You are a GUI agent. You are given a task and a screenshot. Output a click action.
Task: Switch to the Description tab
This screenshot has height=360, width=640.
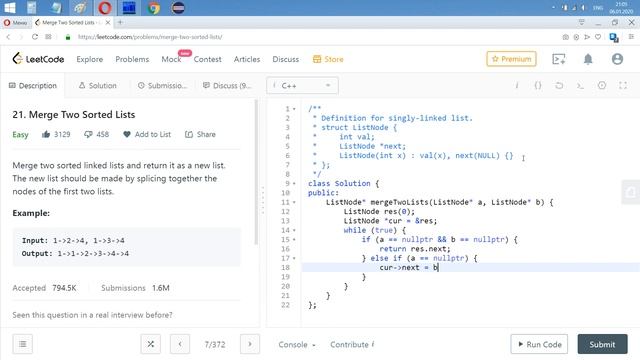click(33, 86)
